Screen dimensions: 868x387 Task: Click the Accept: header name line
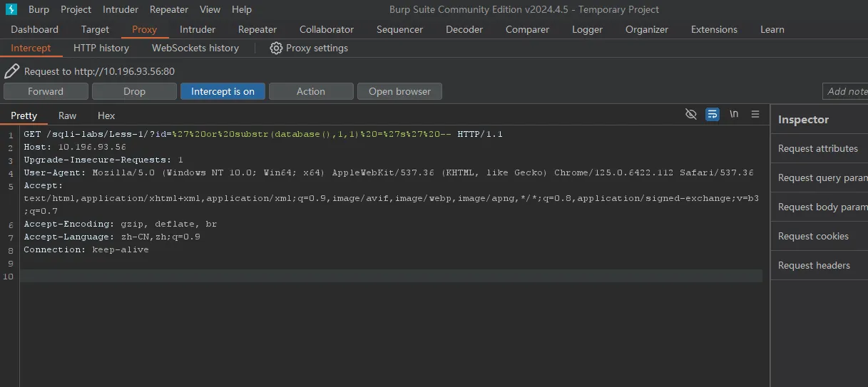44,185
